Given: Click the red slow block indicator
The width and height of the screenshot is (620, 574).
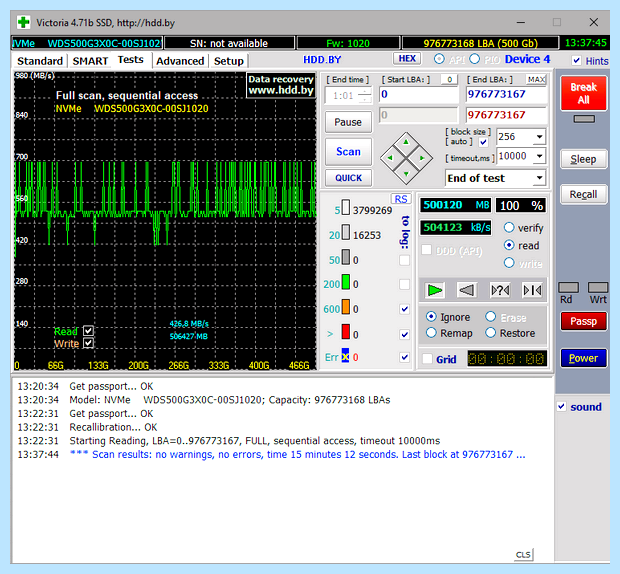Looking at the screenshot, I should [x=346, y=331].
